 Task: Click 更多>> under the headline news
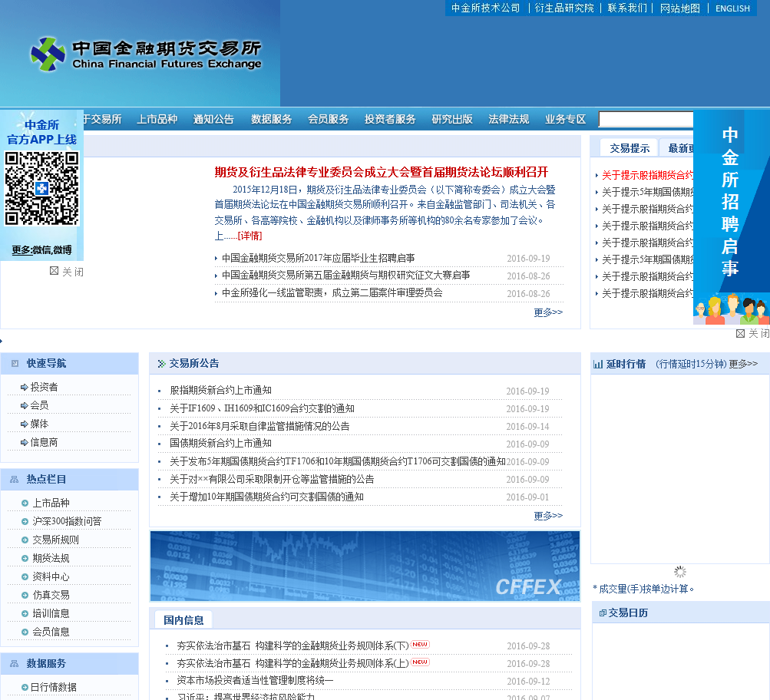pyautogui.click(x=548, y=312)
